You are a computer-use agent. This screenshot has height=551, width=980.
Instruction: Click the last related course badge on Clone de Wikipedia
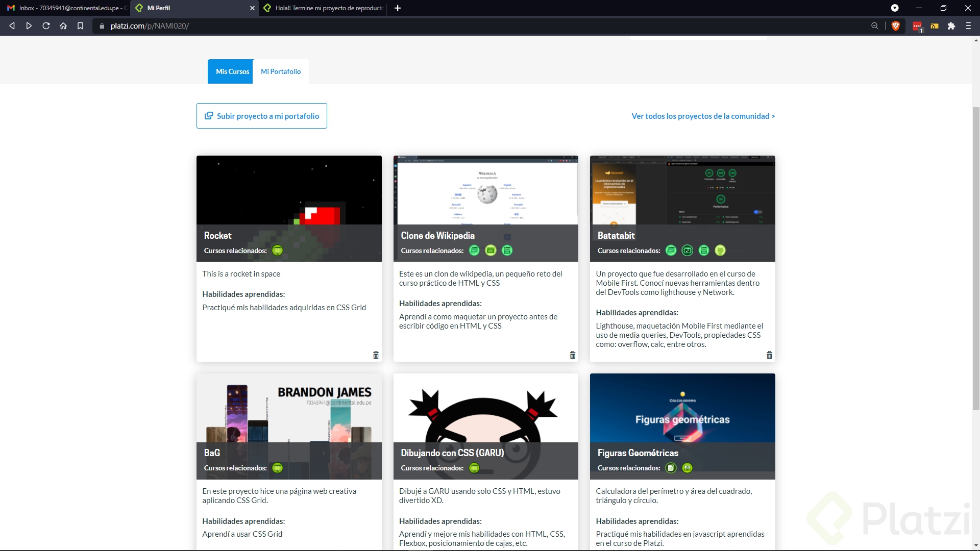507,251
